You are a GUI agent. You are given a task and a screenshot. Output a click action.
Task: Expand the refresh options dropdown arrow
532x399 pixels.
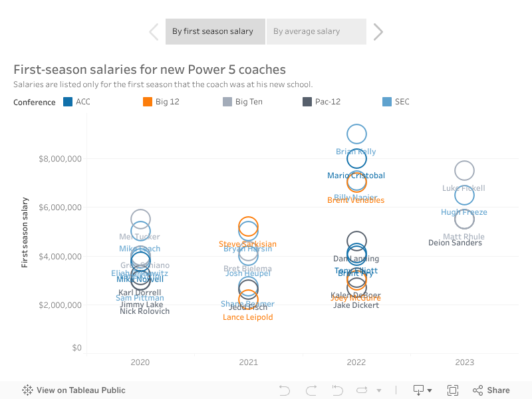click(x=379, y=390)
